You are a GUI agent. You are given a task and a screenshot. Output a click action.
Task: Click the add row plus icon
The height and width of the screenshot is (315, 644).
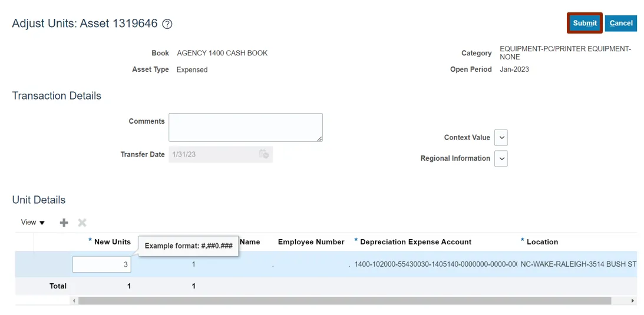pos(64,223)
